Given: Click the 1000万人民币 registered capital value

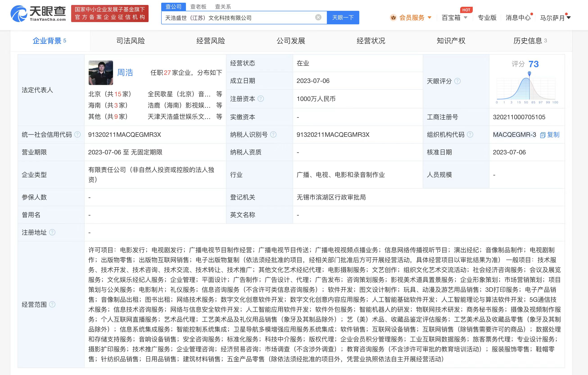Looking at the screenshot, I should tap(316, 99).
